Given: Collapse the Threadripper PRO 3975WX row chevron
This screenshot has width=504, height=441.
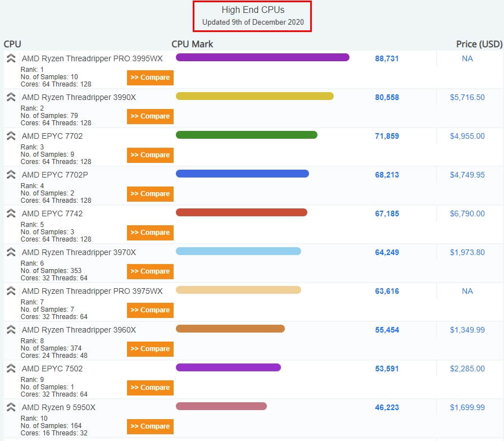Looking at the screenshot, I should coord(11,291).
